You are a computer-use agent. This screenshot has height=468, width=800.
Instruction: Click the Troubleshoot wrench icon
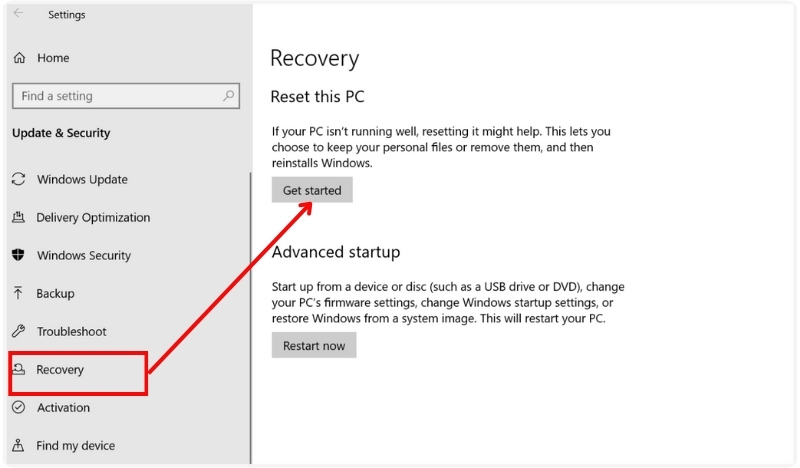click(19, 331)
